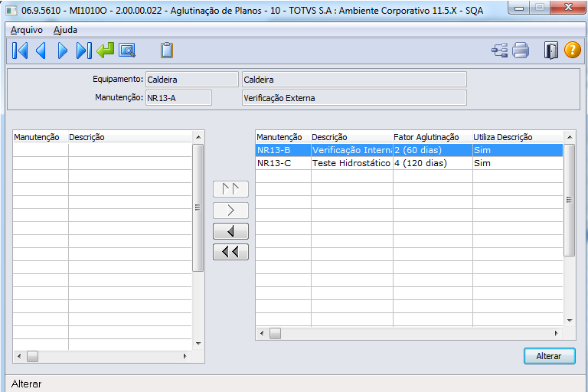The width and height of the screenshot is (588, 392).
Task: Open help with the question mark icon
Action: coord(572,50)
